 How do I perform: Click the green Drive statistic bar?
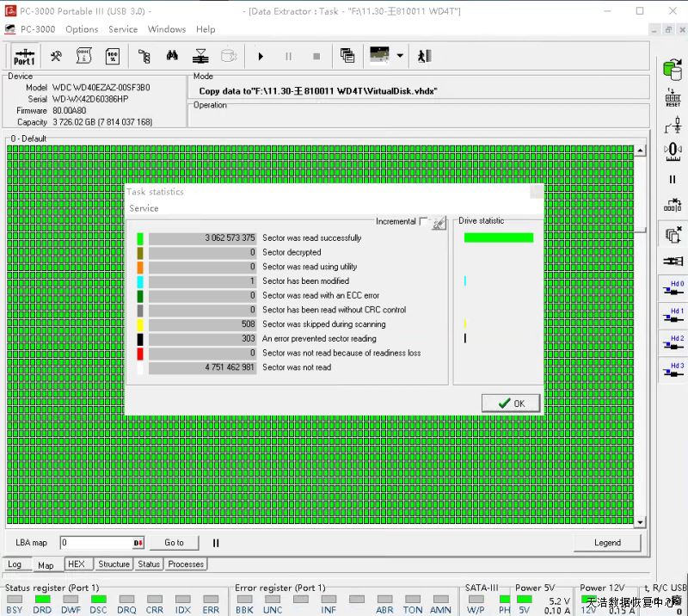(499, 237)
